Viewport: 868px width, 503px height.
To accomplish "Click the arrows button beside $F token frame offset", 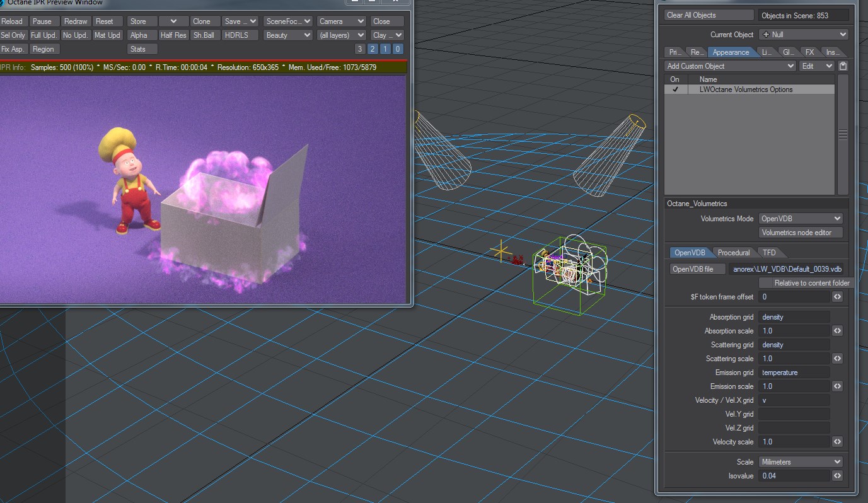I will (x=838, y=297).
